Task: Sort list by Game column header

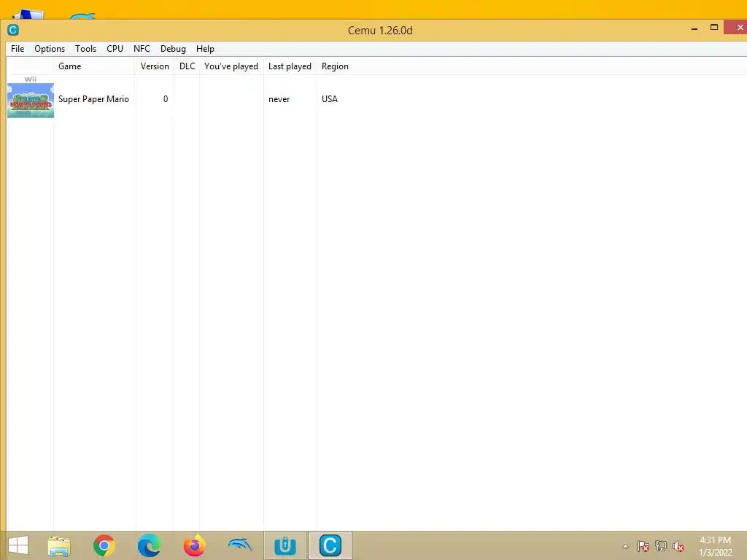Action: [94, 66]
